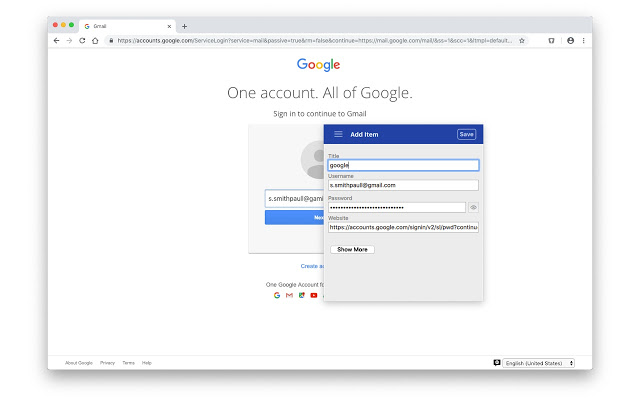The height and width of the screenshot is (400, 640).
Task: Open the Add Item hamburger menu
Action: coord(338,134)
